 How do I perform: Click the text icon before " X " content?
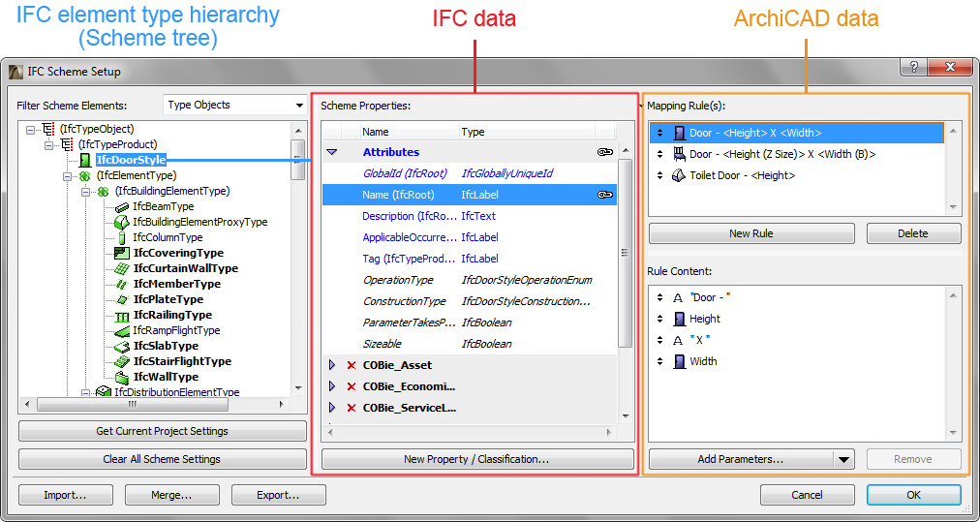coord(678,341)
